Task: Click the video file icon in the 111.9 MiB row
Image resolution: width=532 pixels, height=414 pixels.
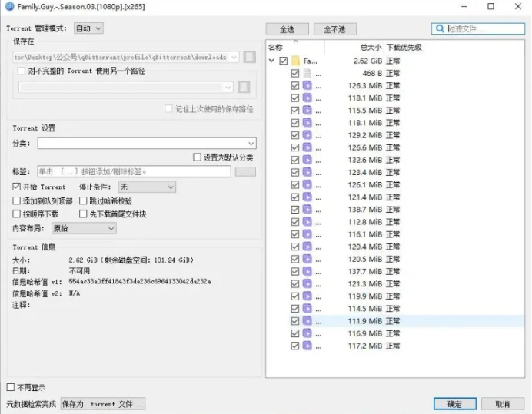Action: 307,321
